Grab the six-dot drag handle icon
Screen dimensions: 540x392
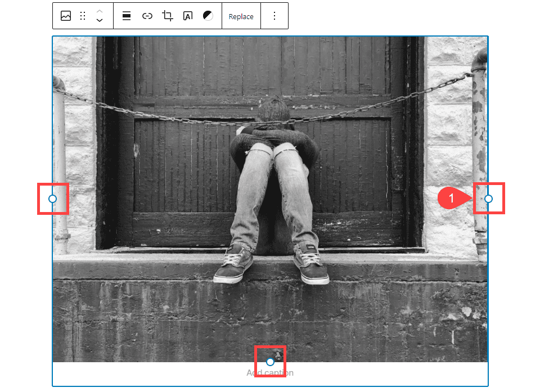(x=82, y=16)
